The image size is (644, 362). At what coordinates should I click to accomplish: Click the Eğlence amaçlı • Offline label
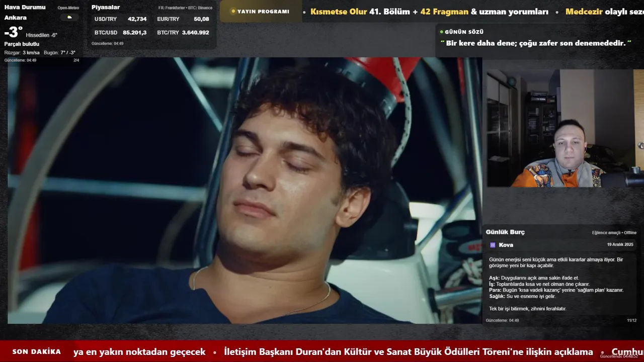(614, 233)
